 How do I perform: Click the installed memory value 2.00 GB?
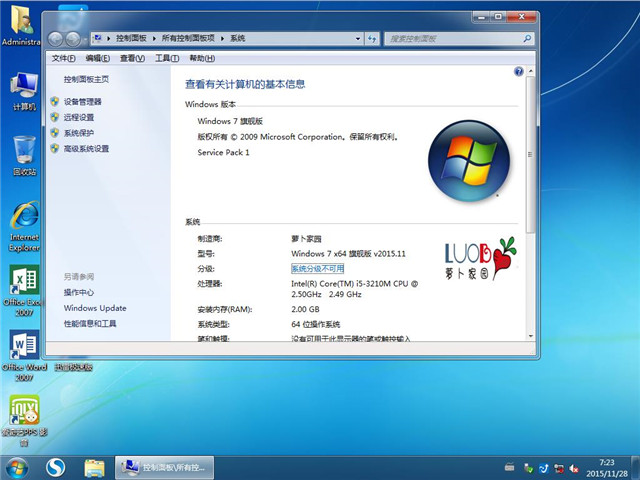(x=305, y=309)
